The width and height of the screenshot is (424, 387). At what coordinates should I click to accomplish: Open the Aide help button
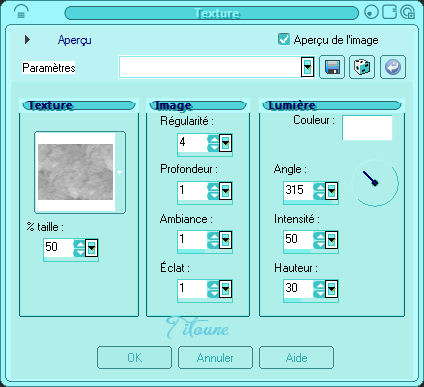click(x=296, y=358)
